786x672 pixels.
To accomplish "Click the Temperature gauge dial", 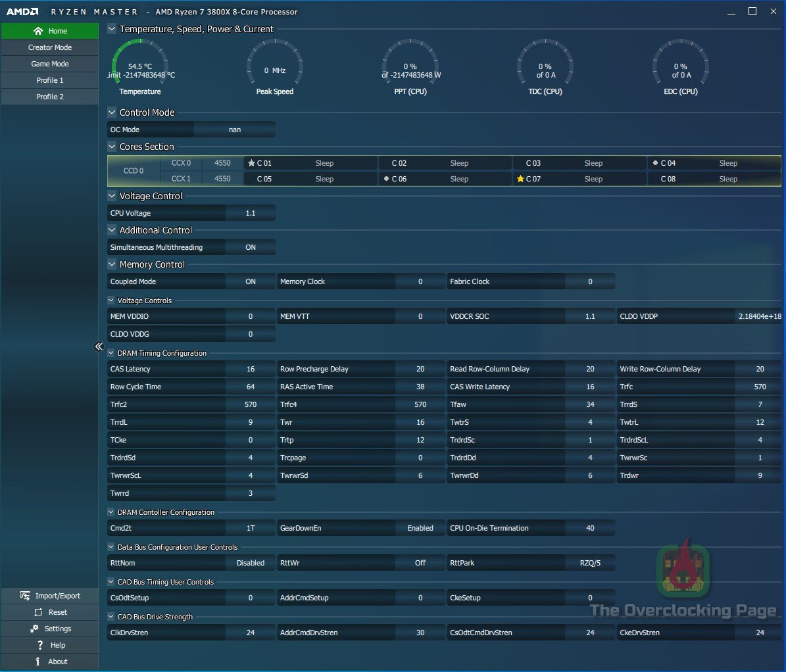I will coord(140,64).
